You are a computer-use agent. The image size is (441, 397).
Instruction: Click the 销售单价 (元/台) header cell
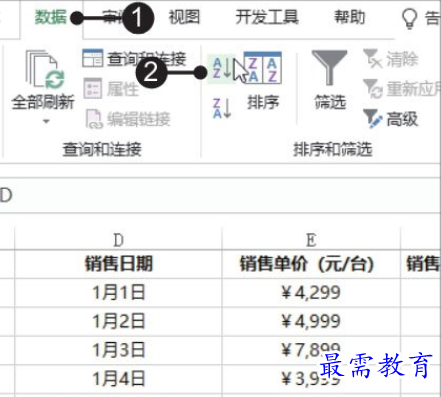click(311, 264)
